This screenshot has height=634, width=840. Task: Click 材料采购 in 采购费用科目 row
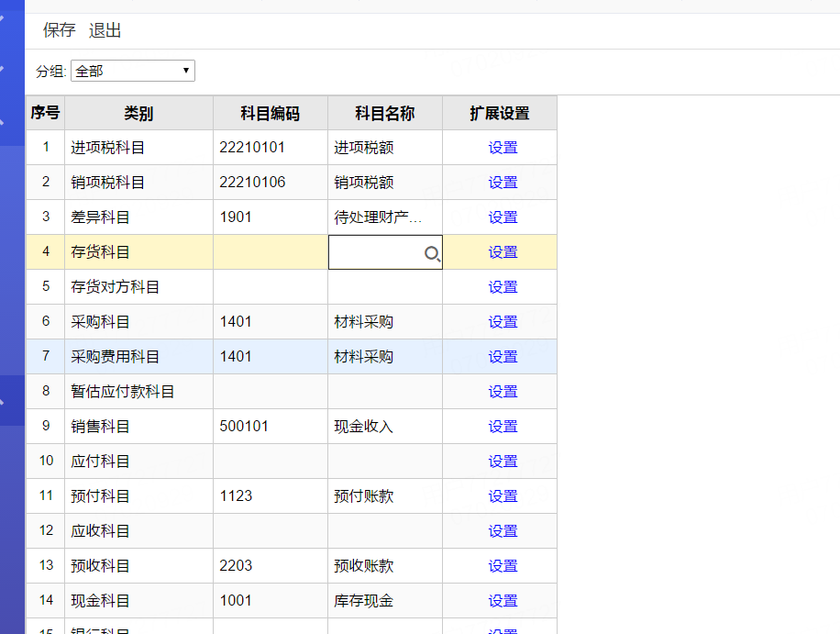click(x=385, y=356)
